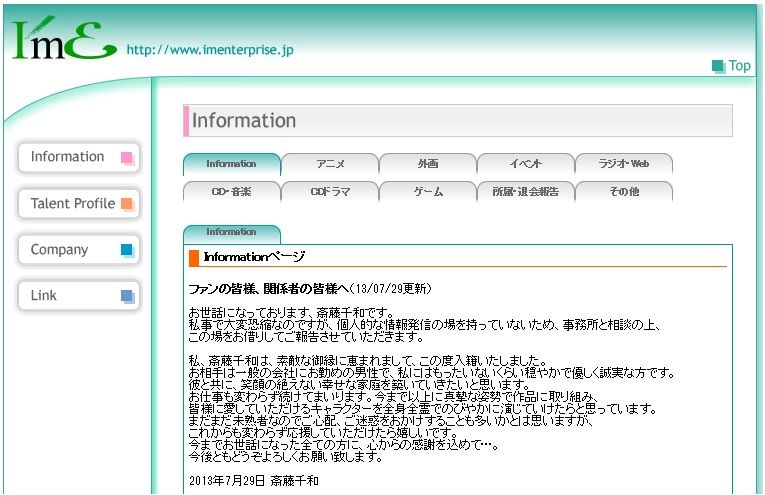Click the ファンの皆様、関係者の皆様へ headline
The image size is (765, 495).
click(x=269, y=289)
